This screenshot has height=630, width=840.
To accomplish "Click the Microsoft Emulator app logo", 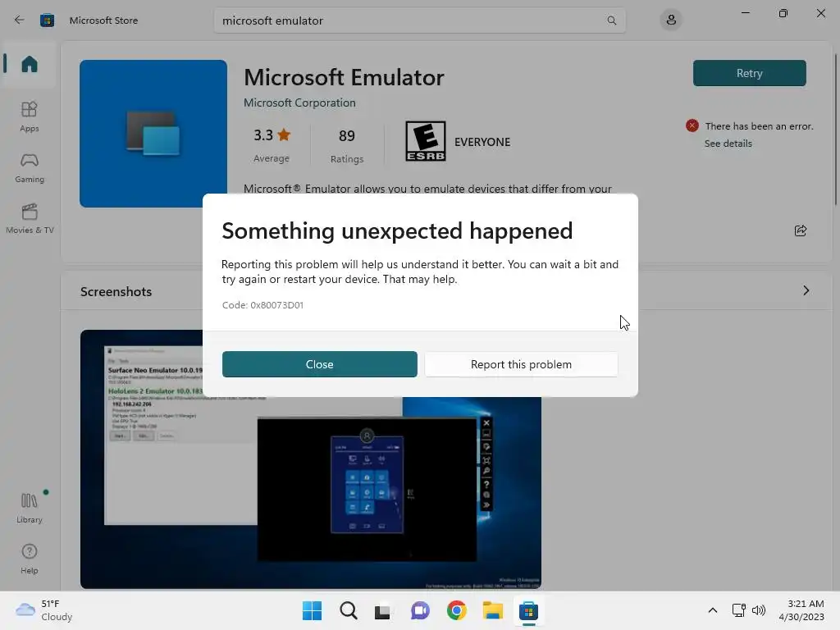I will click(153, 134).
